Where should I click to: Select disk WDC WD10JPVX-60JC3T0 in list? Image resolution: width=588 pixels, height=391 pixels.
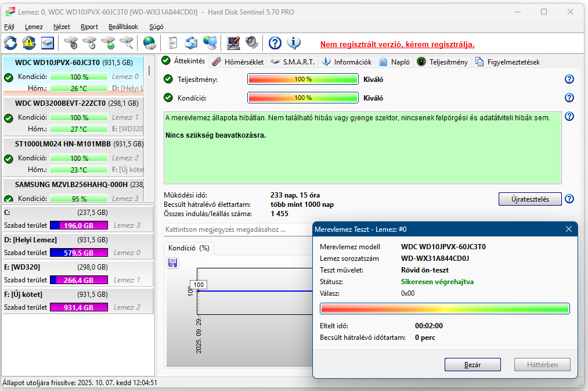[x=74, y=74]
